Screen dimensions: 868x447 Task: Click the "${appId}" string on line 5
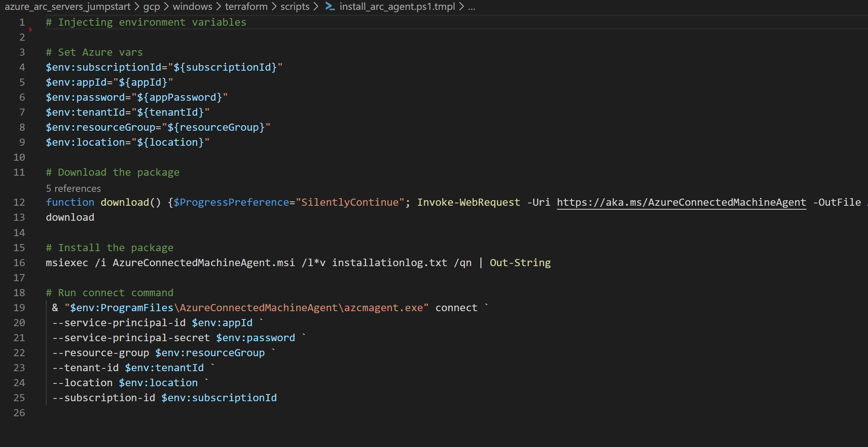pyautogui.click(x=143, y=82)
